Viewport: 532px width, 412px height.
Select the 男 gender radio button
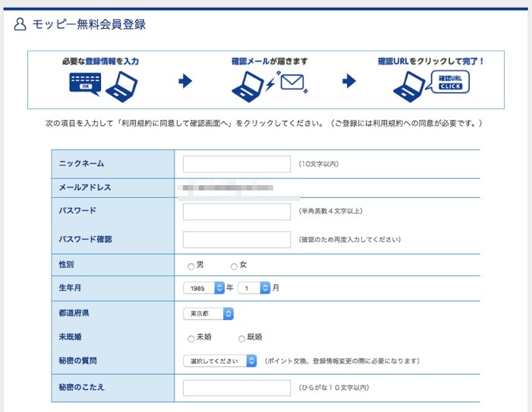tap(191, 266)
